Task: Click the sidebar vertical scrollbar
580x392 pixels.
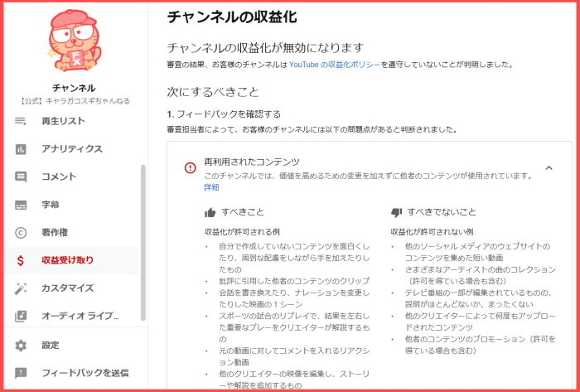Action: [143, 243]
